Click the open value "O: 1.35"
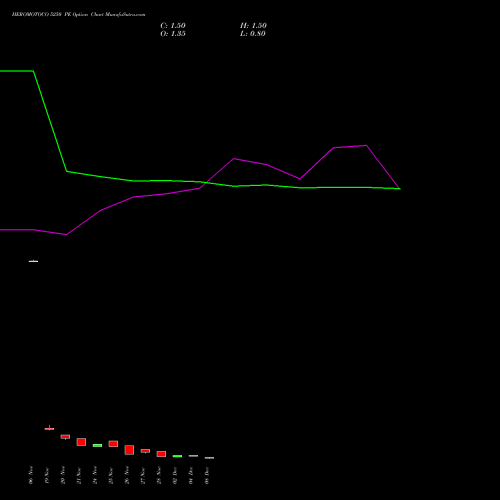The image size is (500, 500). [x=173, y=34]
